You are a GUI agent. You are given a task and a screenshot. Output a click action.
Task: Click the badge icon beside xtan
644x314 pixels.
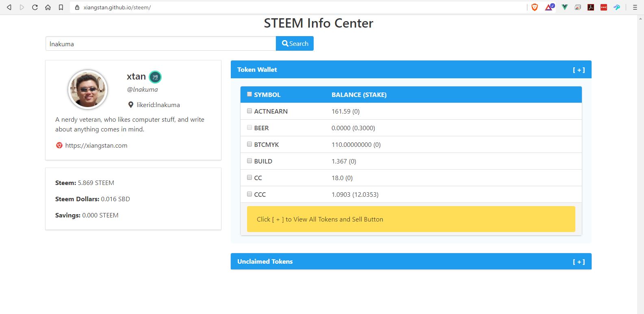tap(155, 77)
